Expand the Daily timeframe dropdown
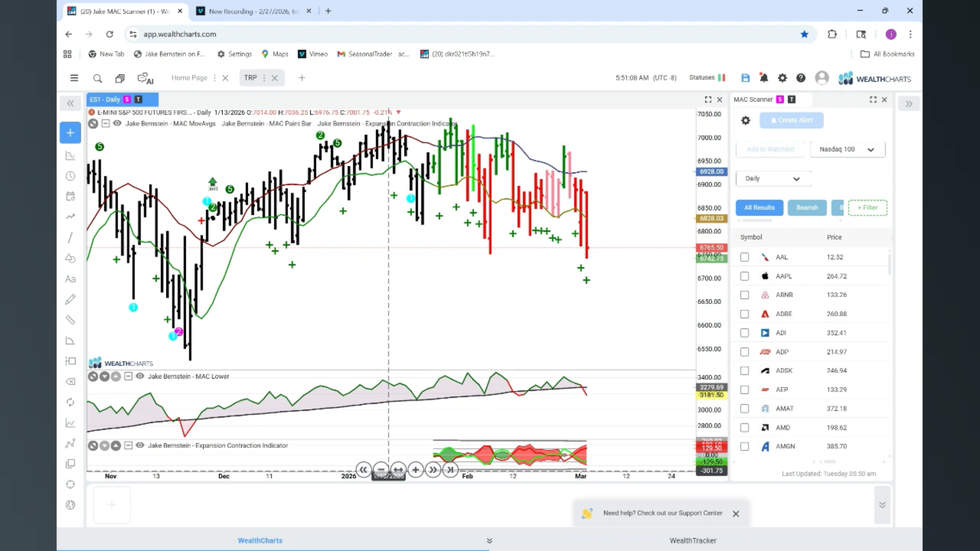This screenshot has height=551, width=980. tap(773, 179)
